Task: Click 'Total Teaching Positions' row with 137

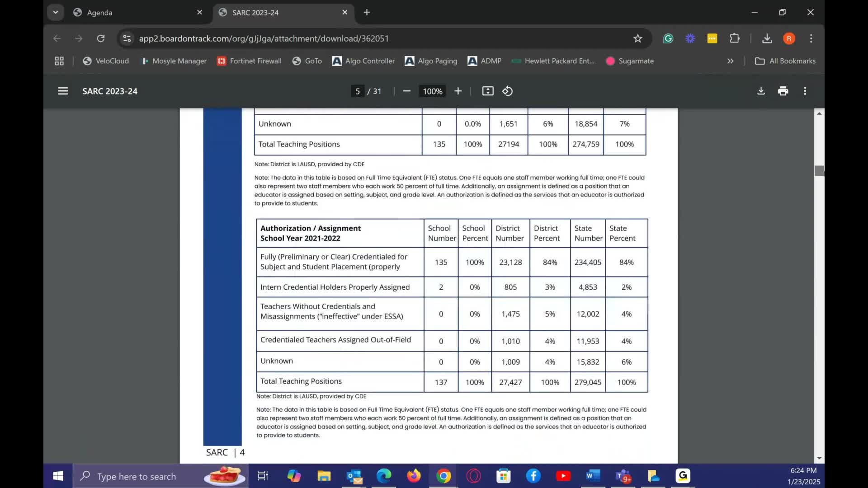Action: pos(452,382)
